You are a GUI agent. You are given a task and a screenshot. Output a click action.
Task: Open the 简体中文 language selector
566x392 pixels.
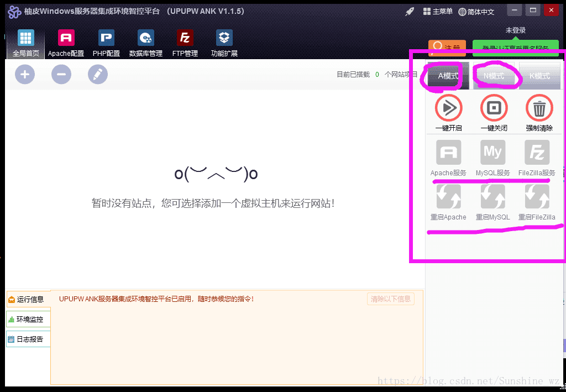pyautogui.click(x=476, y=12)
